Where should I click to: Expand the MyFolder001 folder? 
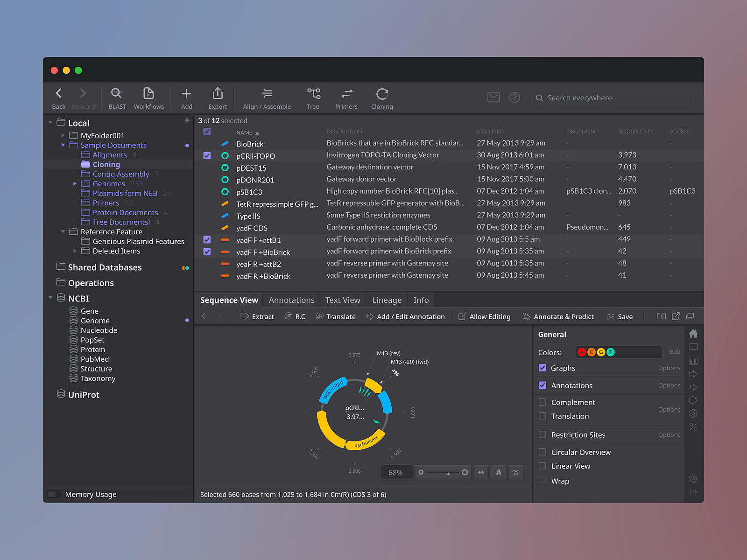[x=63, y=135]
